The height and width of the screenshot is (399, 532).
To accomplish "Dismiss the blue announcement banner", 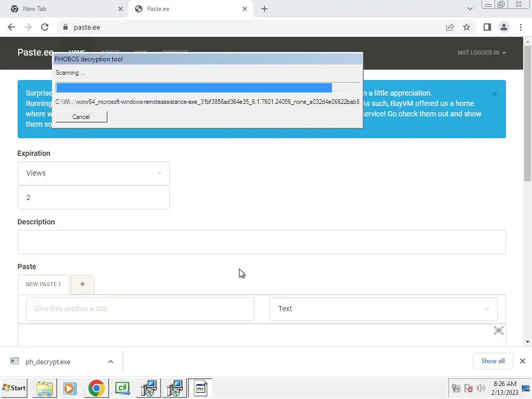I will click(495, 94).
